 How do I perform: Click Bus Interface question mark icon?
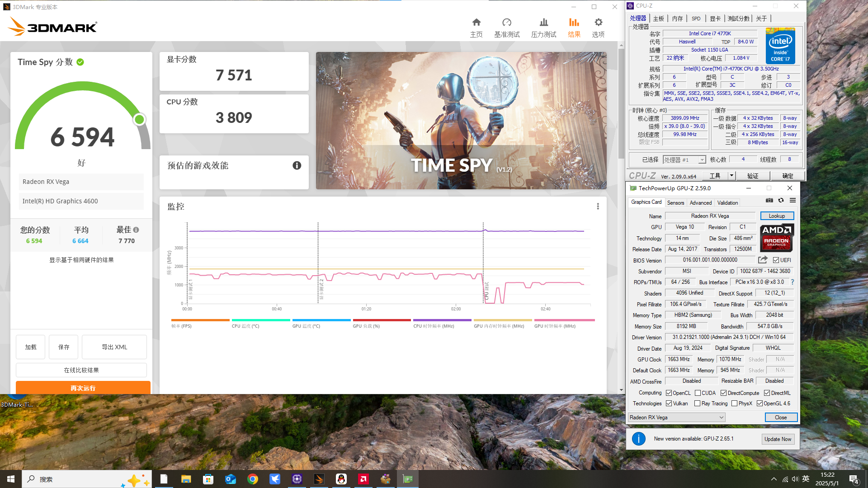tap(793, 282)
